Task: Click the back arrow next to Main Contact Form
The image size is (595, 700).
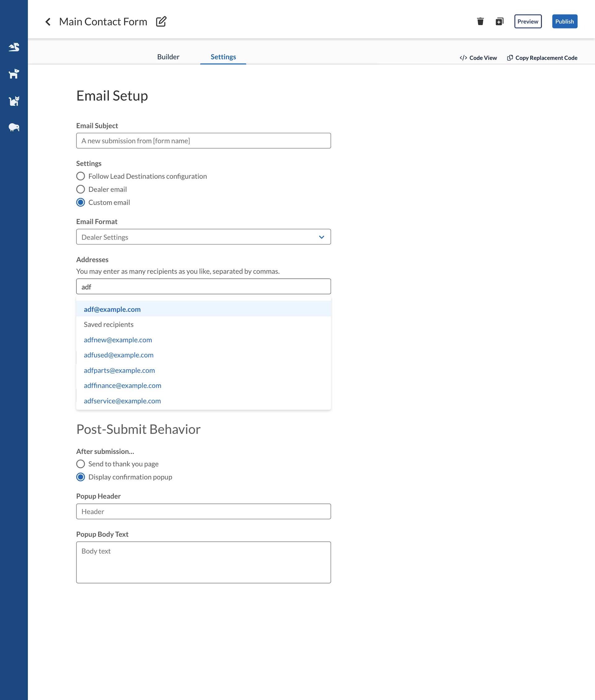Action: pyautogui.click(x=48, y=22)
